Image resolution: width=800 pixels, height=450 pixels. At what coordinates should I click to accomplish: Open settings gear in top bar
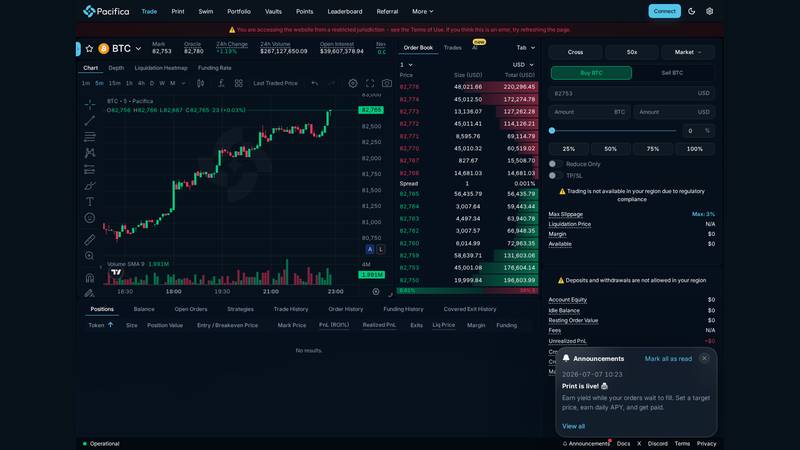pos(710,11)
